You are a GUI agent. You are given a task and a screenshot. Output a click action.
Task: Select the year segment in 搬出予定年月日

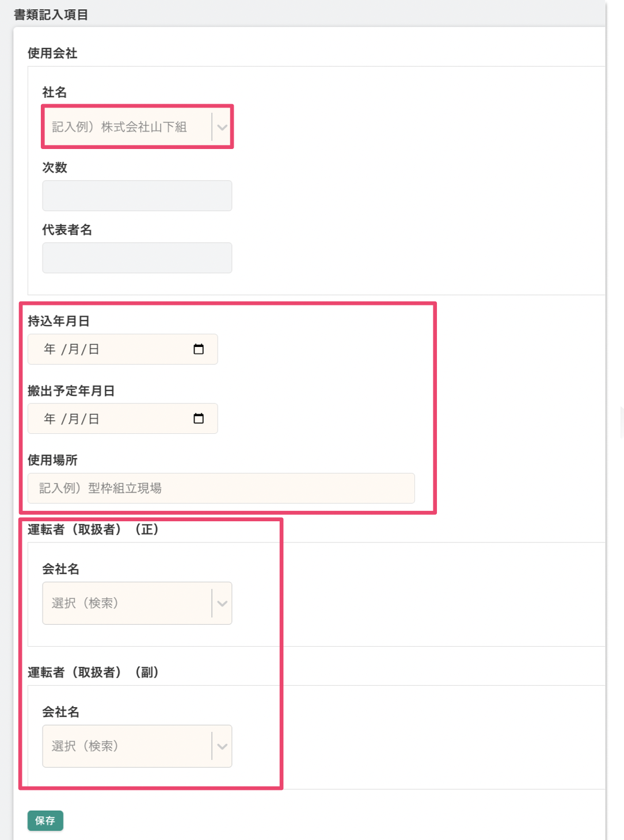[x=50, y=419]
